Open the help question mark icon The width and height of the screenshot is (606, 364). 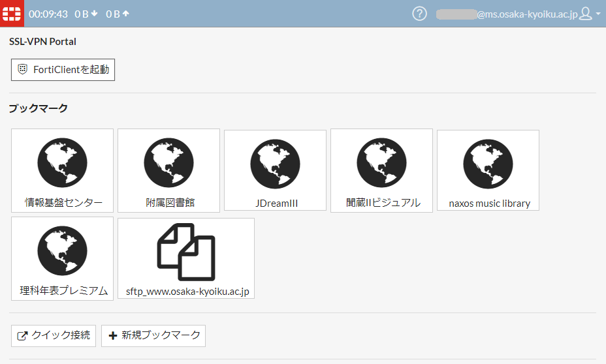pyautogui.click(x=419, y=14)
